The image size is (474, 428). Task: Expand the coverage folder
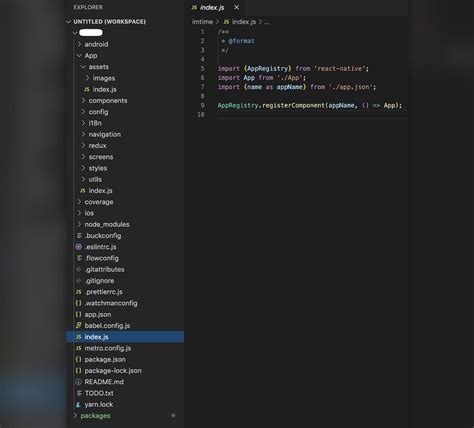coord(99,202)
